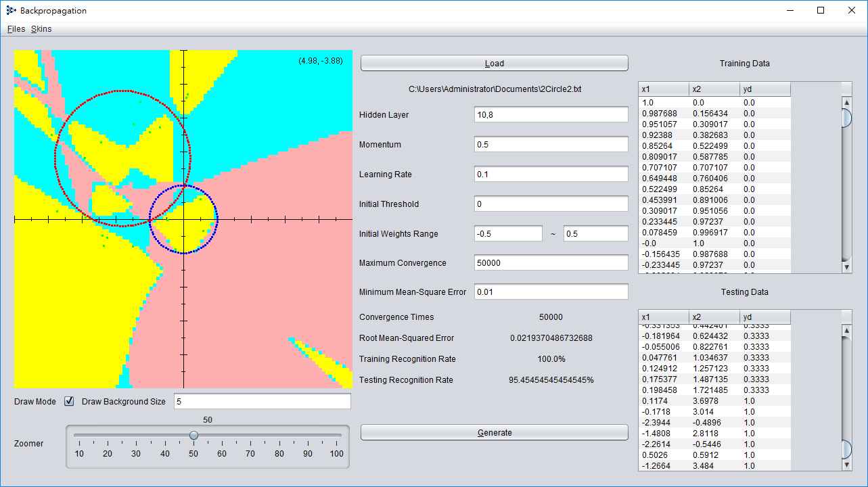868x487 pixels.
Task: Select testing cell 0.124912
Action: pos(664,369)
